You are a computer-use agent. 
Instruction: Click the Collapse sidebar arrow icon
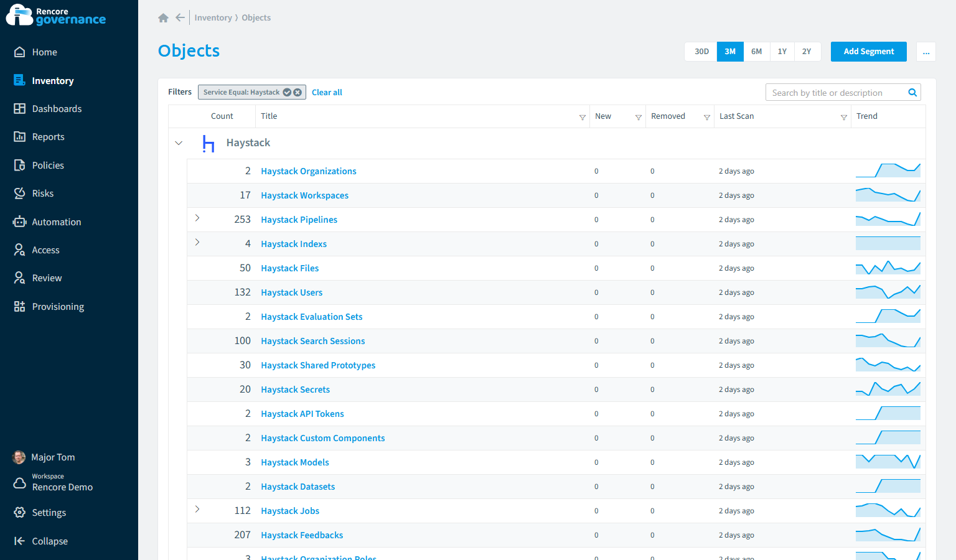pos(20,541)
